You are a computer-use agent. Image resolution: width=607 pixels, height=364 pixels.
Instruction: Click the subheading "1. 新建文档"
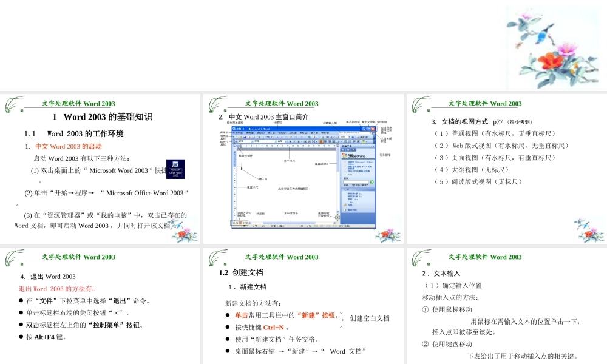point(248,287)
